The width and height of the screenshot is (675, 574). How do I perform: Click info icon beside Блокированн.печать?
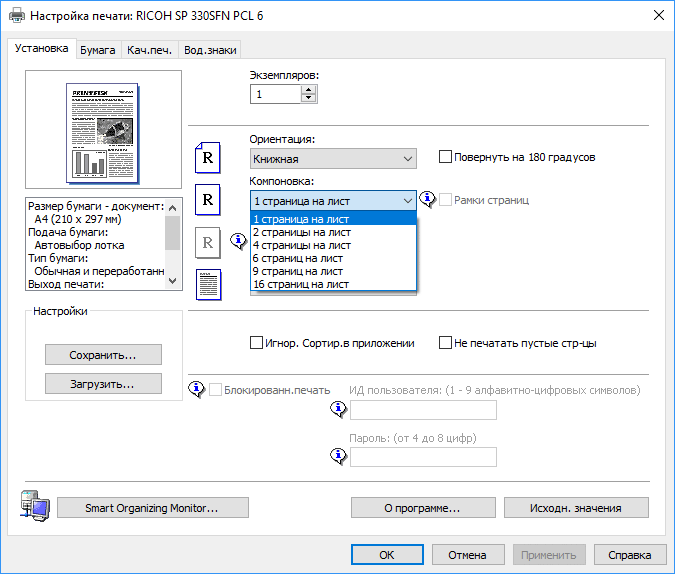[197, 389]
